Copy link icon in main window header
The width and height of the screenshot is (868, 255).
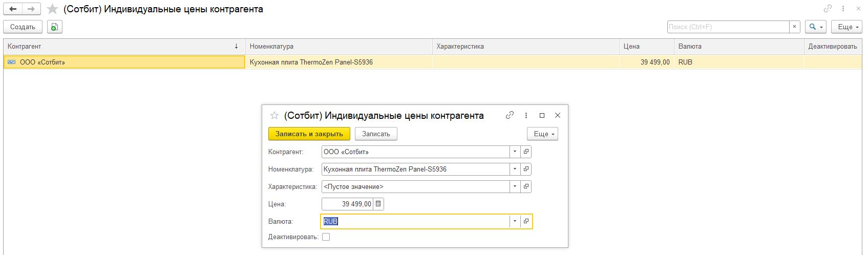point(828,9)
